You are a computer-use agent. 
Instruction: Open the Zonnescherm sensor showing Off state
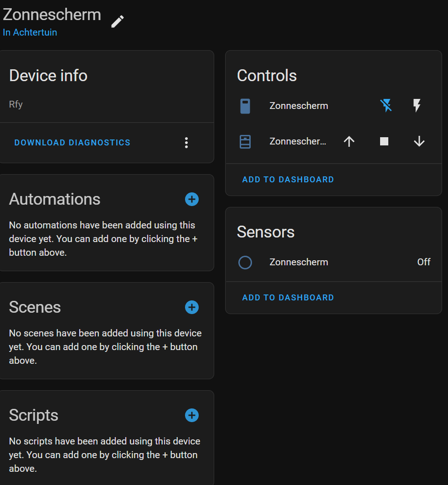coord(334,262)
